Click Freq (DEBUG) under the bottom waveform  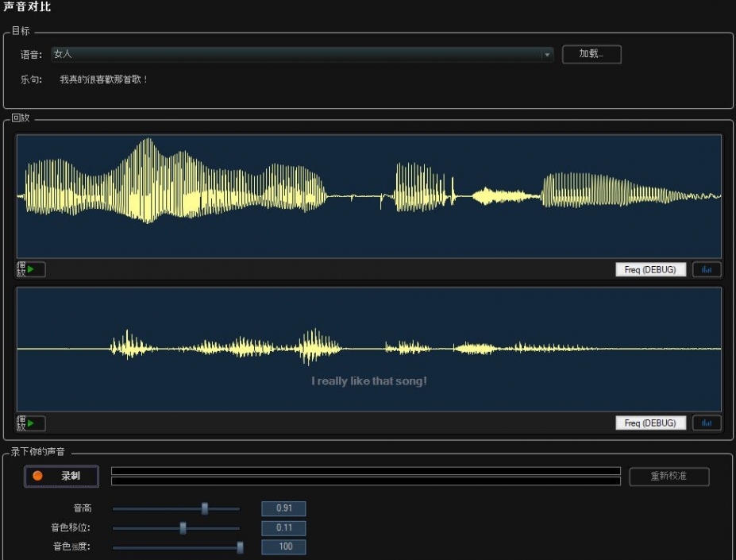[x=650, y=423]
